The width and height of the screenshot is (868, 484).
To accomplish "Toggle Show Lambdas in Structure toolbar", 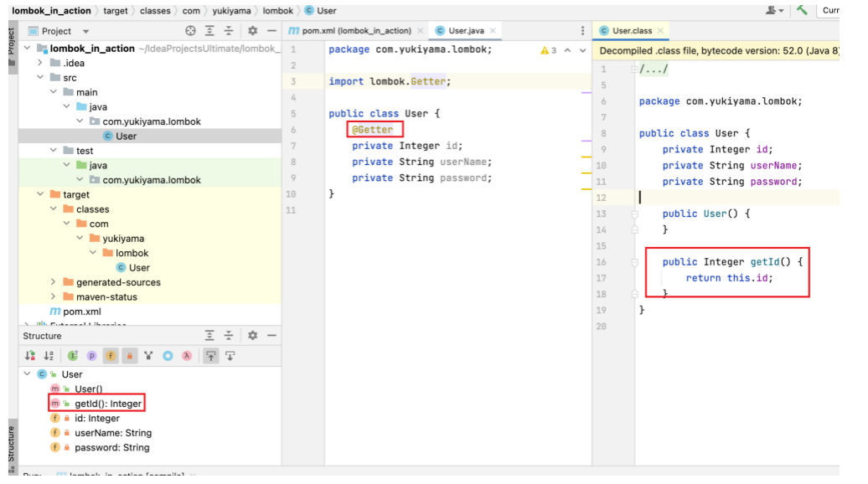I will click(x=187, y=356).
